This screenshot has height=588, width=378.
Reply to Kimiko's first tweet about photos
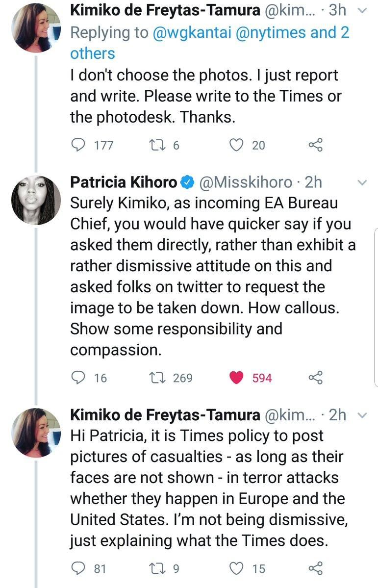pyautogui.click(x=78, y=145)
